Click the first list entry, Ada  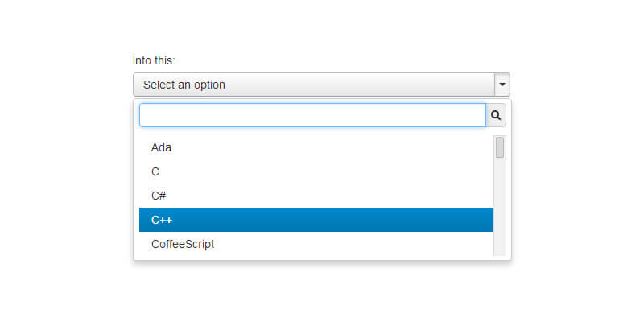pyautogui.click(x=161, y=147)
